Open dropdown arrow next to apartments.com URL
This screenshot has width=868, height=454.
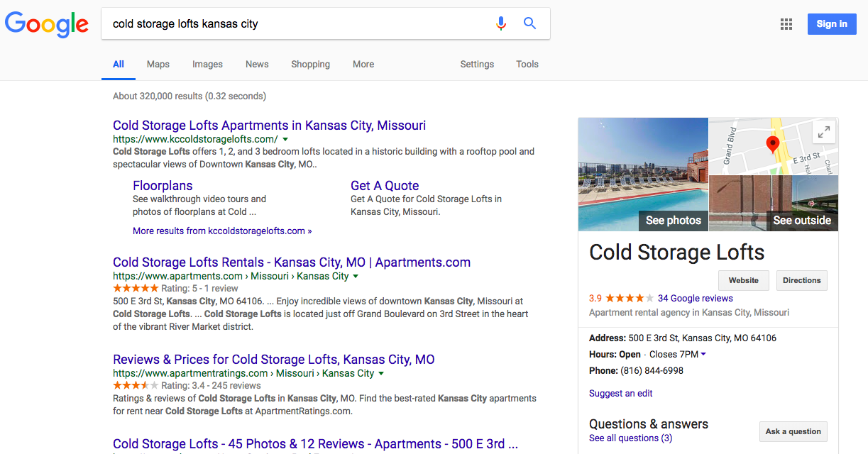click(356, 277)
